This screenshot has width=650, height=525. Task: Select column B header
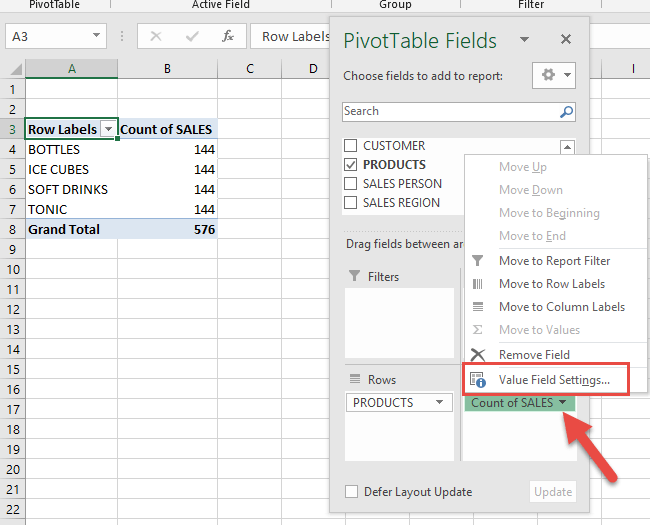[x=167, y=69]
